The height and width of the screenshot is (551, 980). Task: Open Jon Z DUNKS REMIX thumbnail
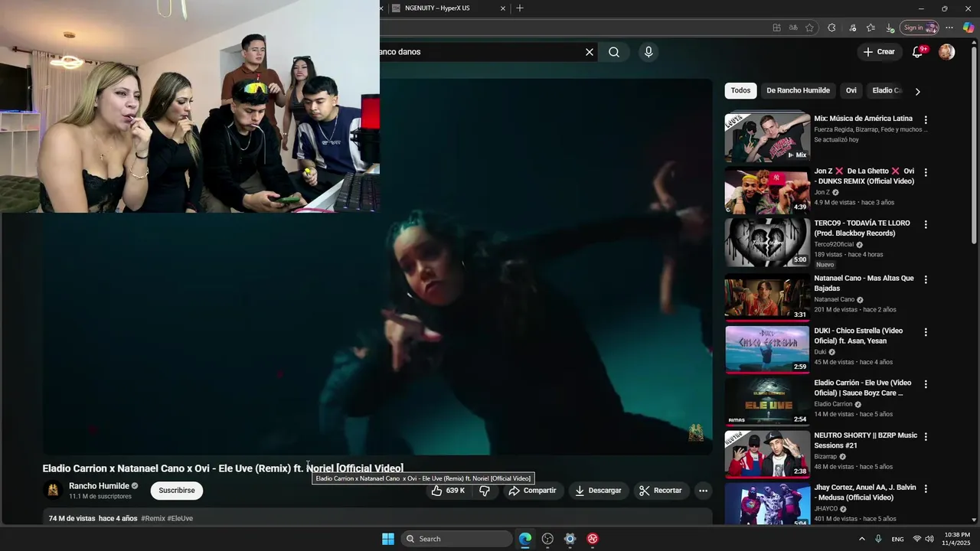point(767,190)
